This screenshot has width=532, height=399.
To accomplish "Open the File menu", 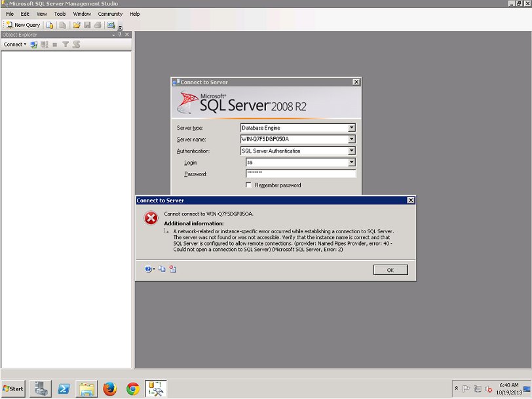I will pyautogui.click(x=10, y=14).
